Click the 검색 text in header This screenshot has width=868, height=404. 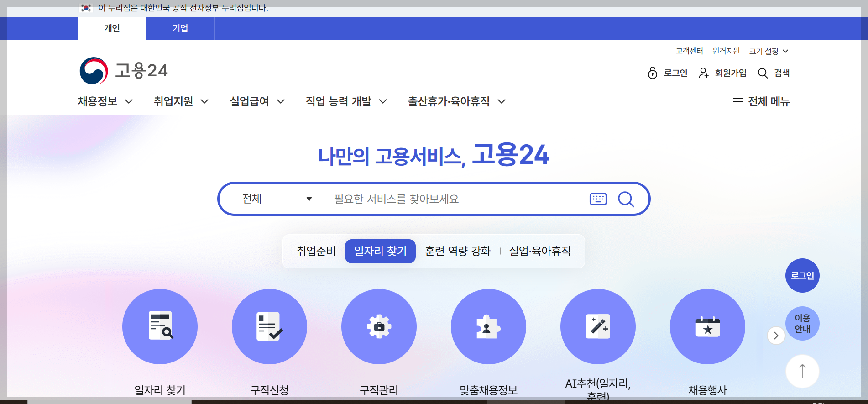coord(782,73)
